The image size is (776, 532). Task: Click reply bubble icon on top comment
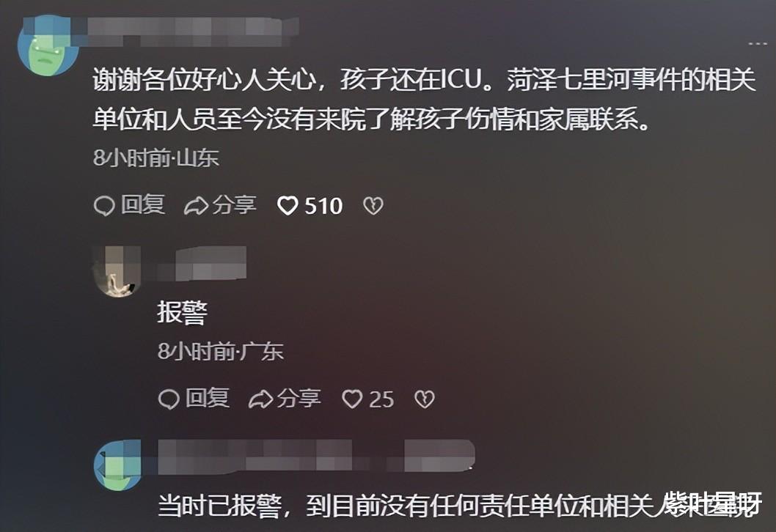(x=104, y=206)
